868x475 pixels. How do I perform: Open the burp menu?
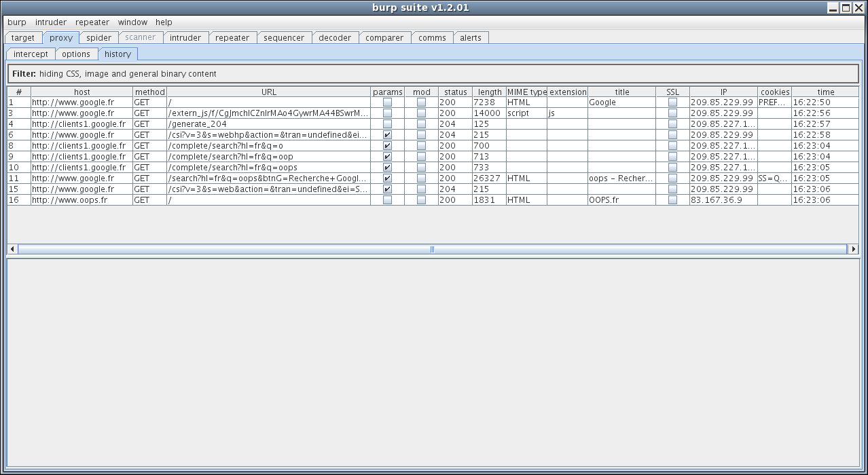coord(17,22)
